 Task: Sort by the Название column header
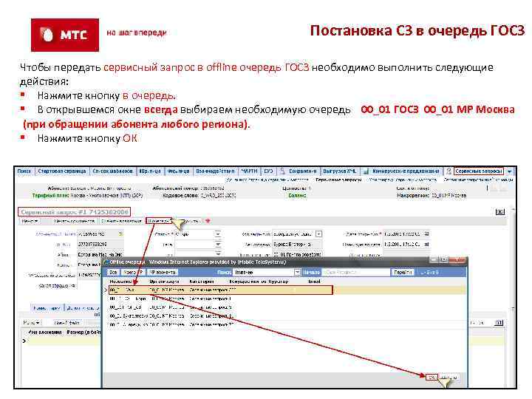click(x=120, y=282)
